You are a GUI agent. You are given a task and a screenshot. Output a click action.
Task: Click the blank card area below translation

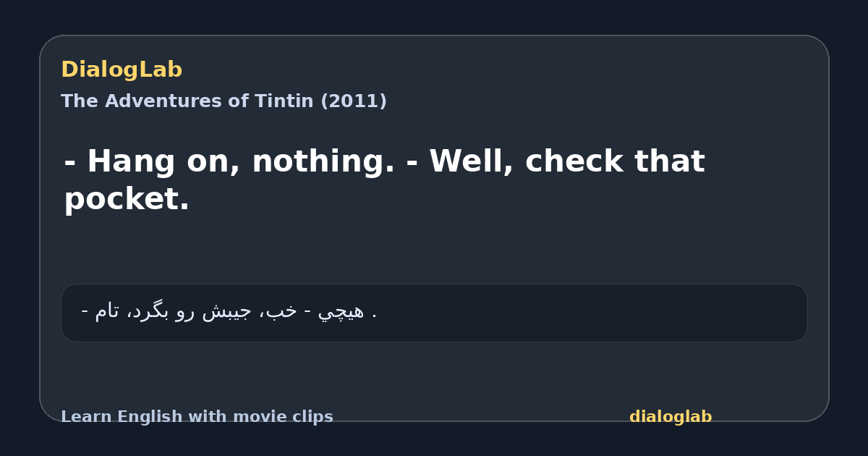pyautogui.click(x=434, y=373)
